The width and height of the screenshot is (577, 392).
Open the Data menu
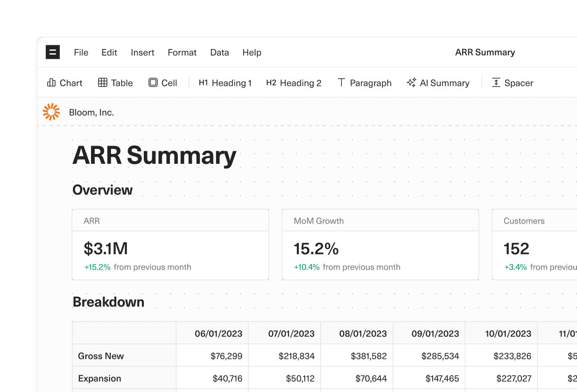click(219, 53)
